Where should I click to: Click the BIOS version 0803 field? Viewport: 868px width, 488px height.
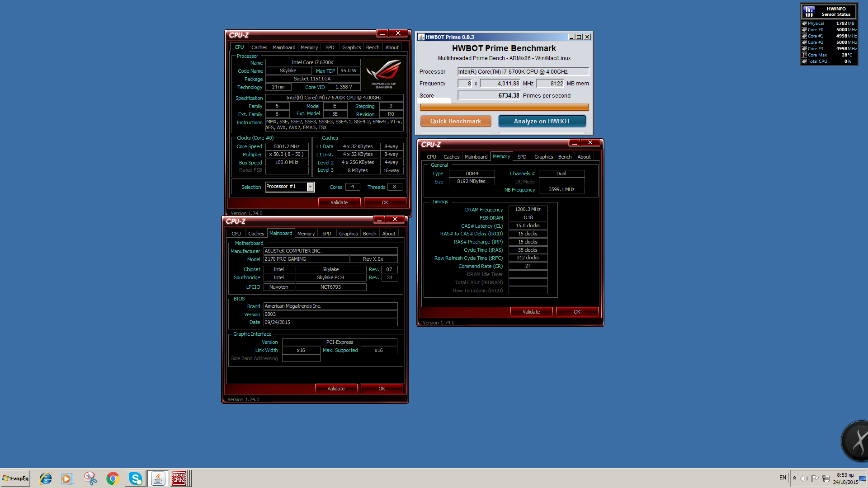pos(330,314)
